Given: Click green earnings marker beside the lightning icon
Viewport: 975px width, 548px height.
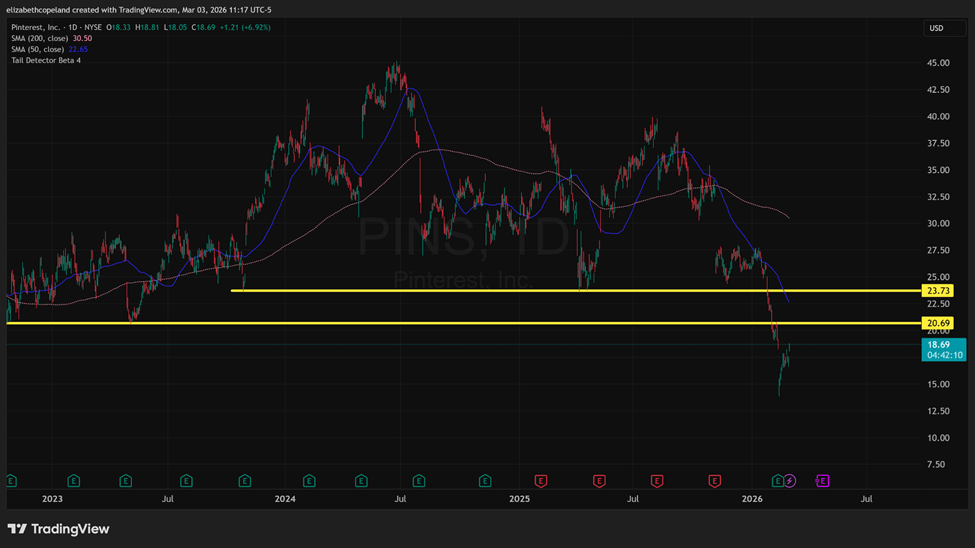Looking at the screenshot, I should coord(778,481).
